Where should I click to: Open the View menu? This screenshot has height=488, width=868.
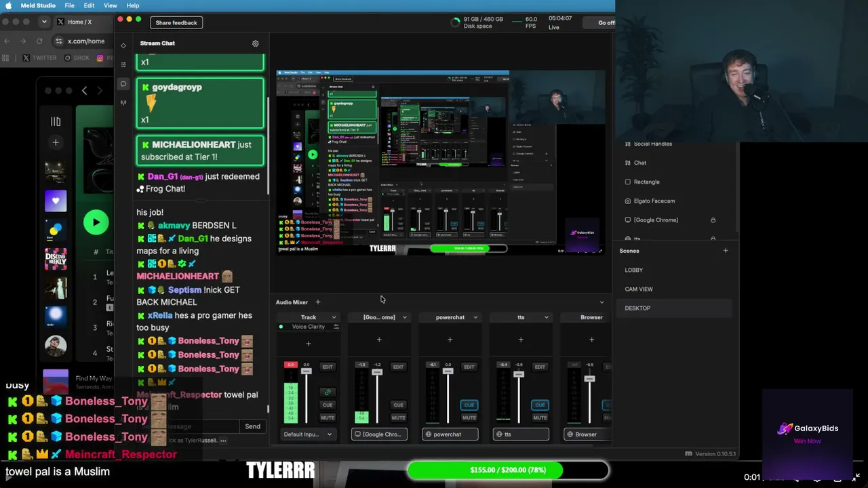(x=110, y=5)
